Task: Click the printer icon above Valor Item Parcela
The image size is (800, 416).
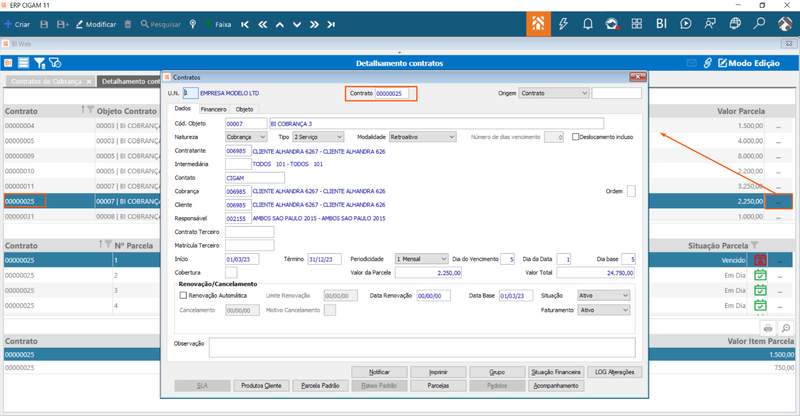Action: point(768,328)
